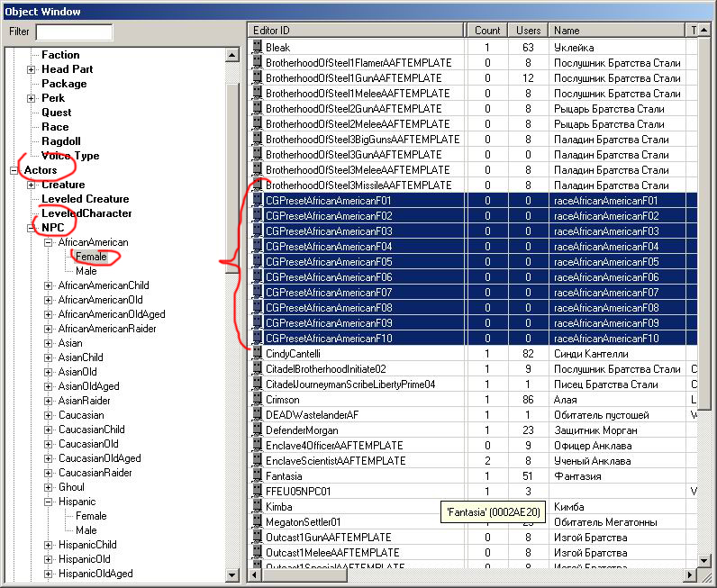Click icon beside BrotherhoodOfSteel1FlamerAAFTEMPLATE
Screen dimensions: 717x588
pos(258,63)
